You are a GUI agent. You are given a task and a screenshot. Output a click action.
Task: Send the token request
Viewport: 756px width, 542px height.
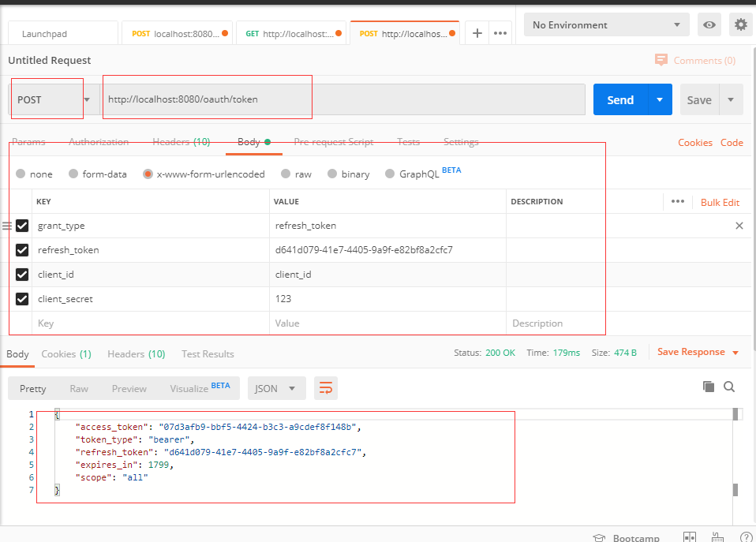click(621, 99)
